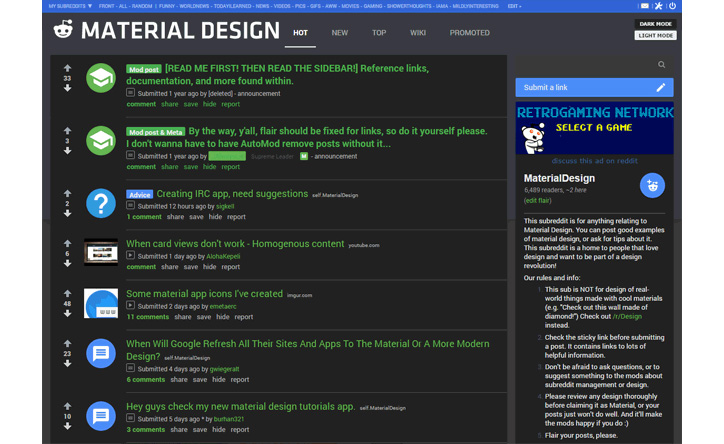Upvote When card views don't work post
Image resolution: width=724 pixels, height=444 pixels.
[x=67, y=244]
